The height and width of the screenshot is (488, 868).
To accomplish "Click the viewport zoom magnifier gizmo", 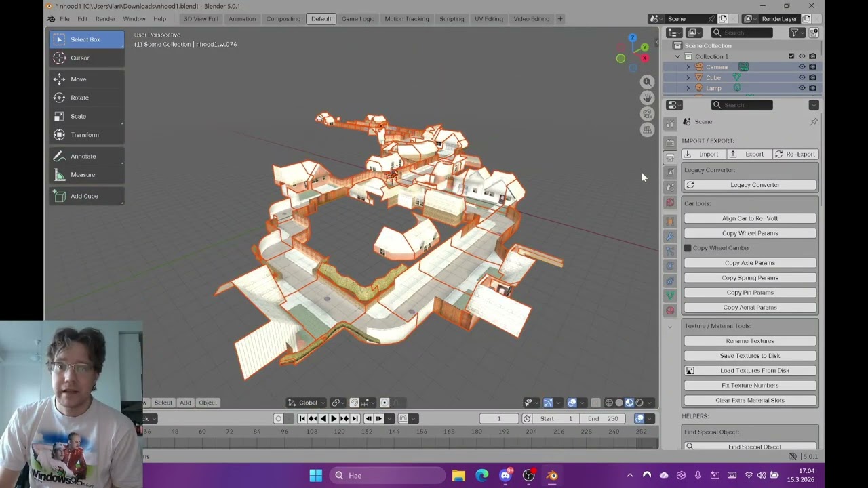I will tap(648, 82).
